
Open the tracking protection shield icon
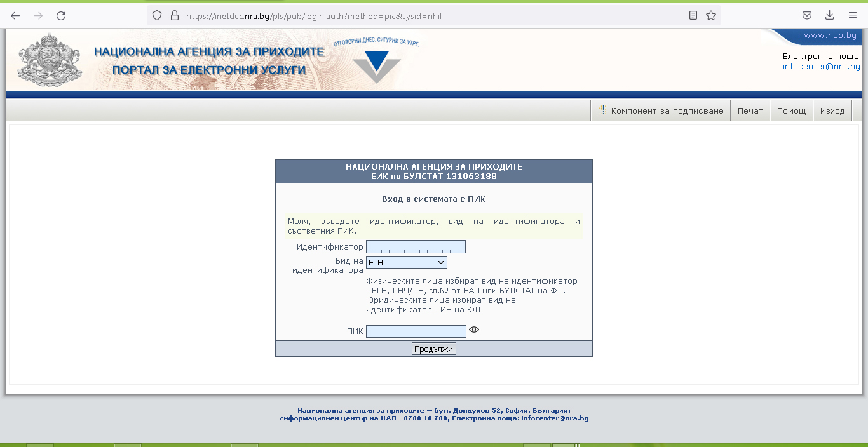click(x=157, y=16)
